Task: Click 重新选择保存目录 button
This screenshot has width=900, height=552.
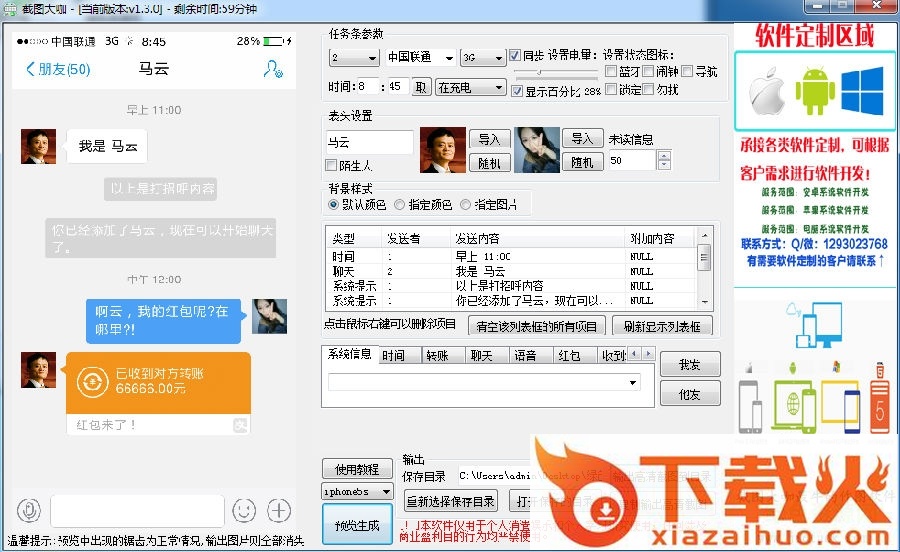Action: click(x=451, y=502)
